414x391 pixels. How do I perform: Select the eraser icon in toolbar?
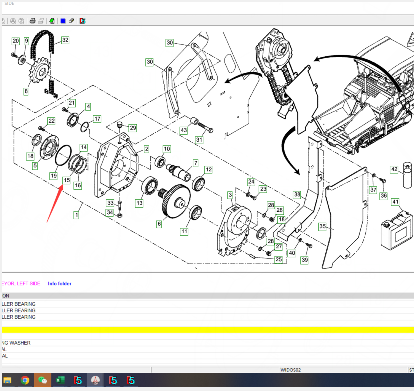72,21
